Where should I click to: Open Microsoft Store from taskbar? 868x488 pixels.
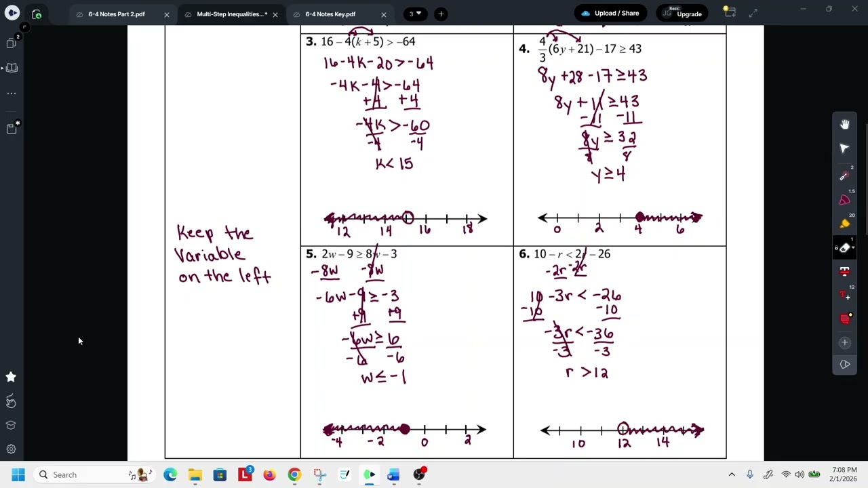(220, 474)
